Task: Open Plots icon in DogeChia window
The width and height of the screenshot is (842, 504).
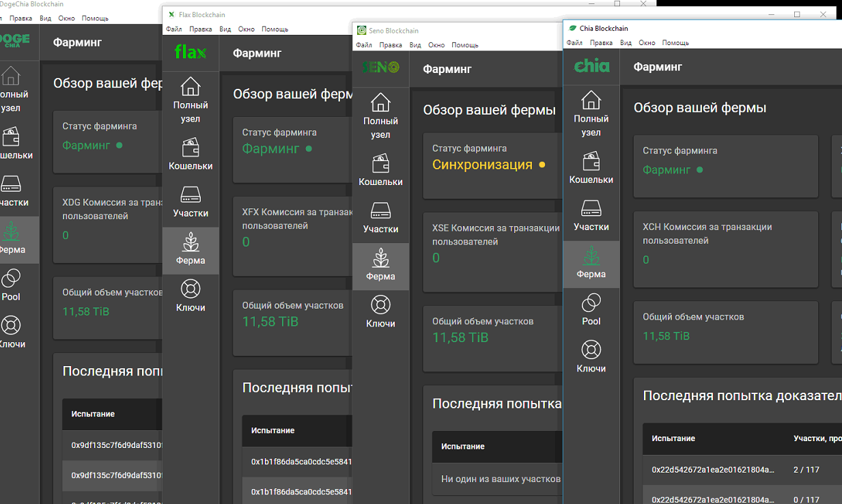Action: [12, 184]
